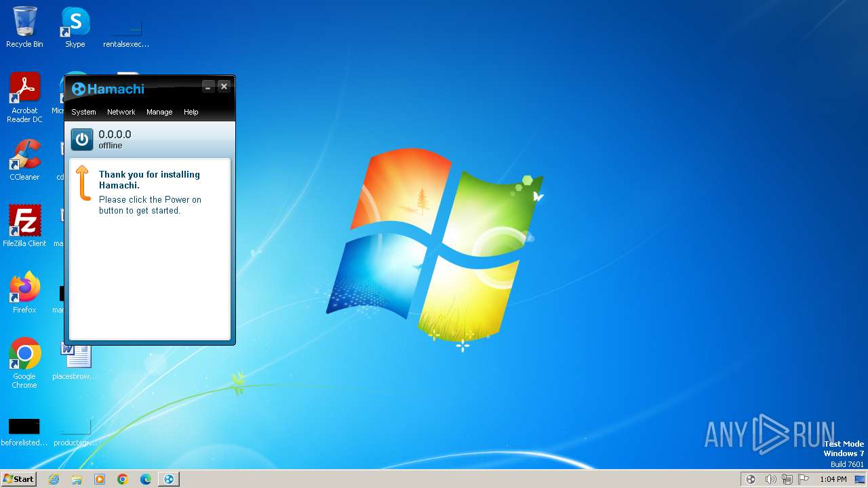Image resolution: width=868 pixels, height=488 pixels.
Task: Click the 1:04 PM taskbar clock
Action: pos(833,479)
